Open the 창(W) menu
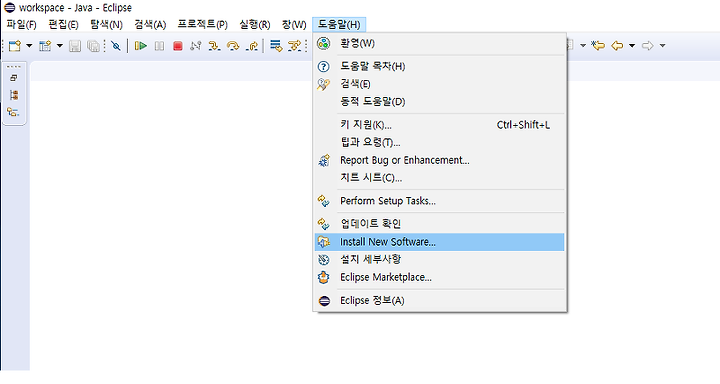The image size is (720, 384). [x=294, y=24]
